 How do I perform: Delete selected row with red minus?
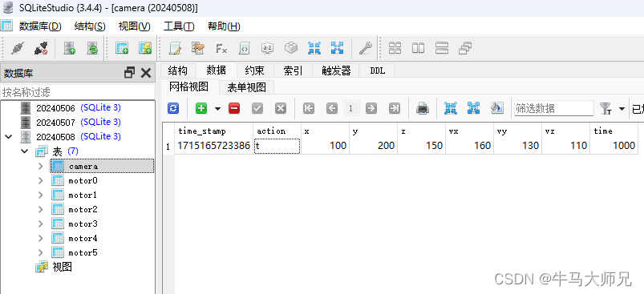coord(234,108)
